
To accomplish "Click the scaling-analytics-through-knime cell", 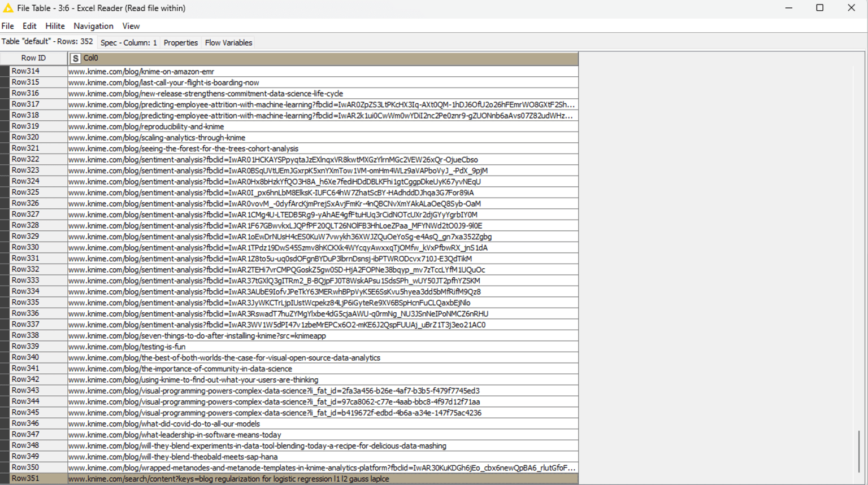I will pyautogui.click(x=323, y=138).
